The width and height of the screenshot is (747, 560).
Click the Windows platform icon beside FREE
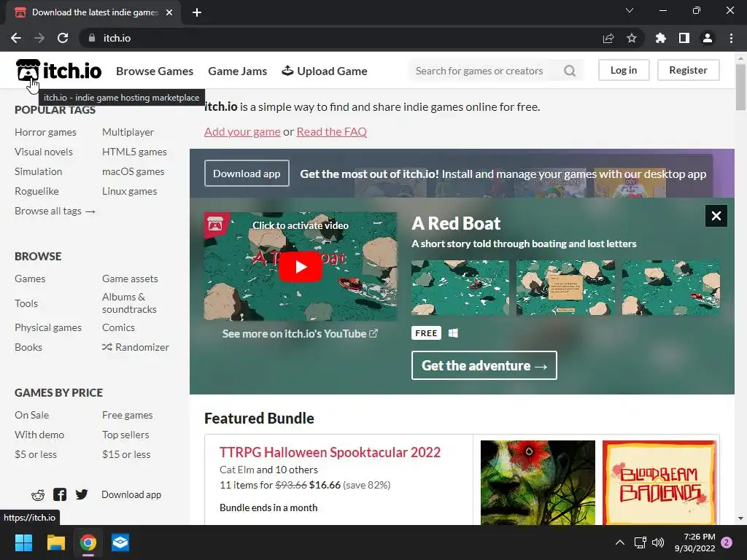tap(453, 332)
